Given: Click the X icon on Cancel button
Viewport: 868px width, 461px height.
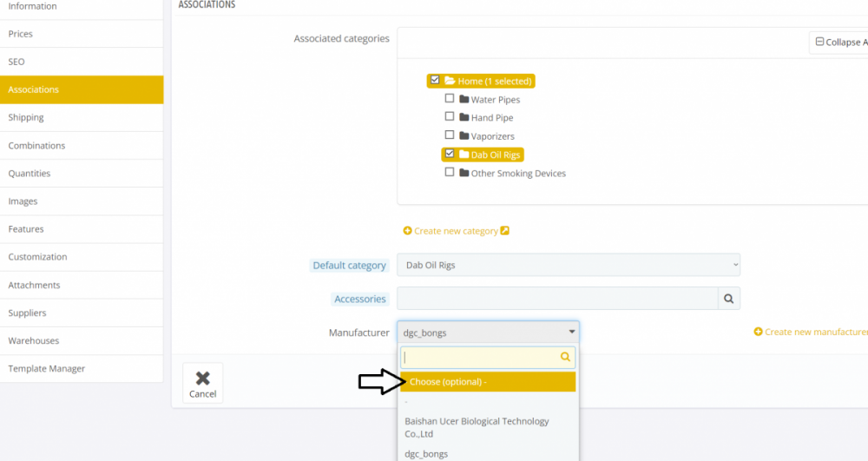Looking at the screenshot, I should point(202,378).
